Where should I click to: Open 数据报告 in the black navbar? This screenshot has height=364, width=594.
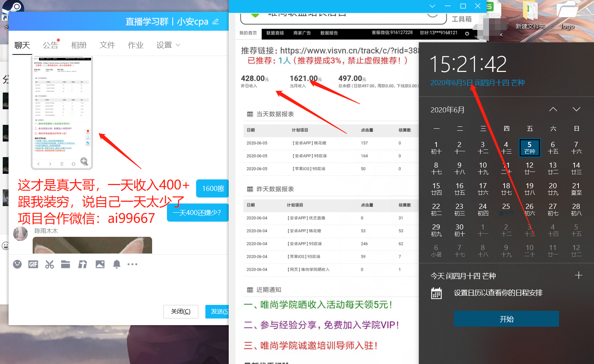coord(329,33)
